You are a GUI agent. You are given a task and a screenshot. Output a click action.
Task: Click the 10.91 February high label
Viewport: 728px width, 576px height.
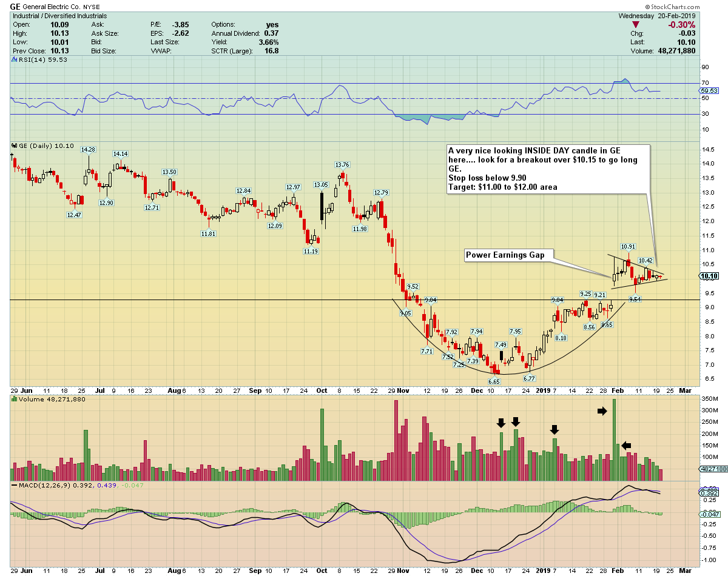pos(628,246)
